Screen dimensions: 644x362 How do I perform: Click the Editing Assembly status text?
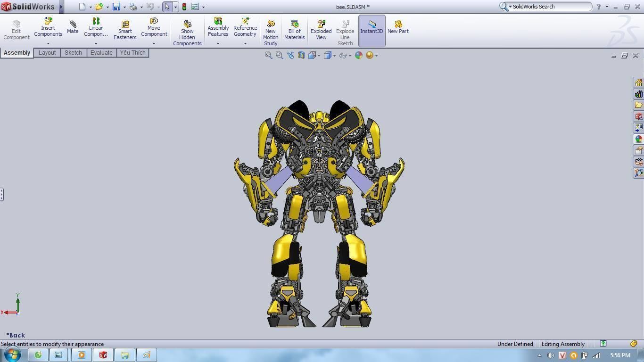(563, 344)
